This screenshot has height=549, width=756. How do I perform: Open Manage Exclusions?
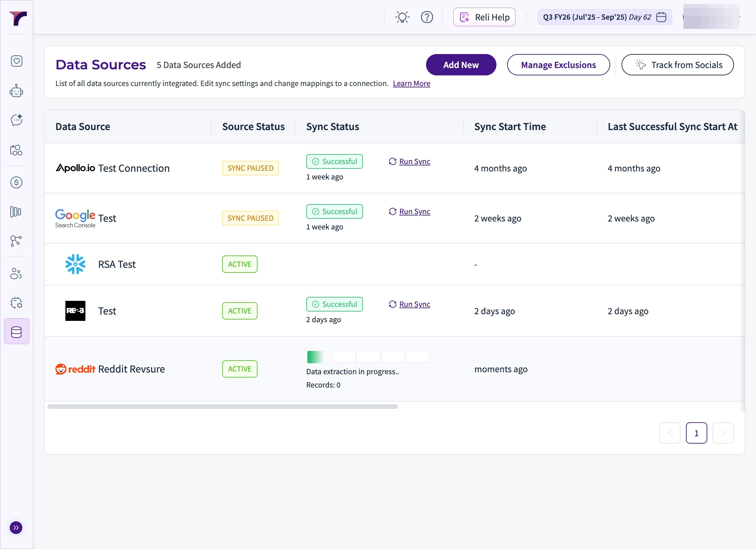click(558, 65)
